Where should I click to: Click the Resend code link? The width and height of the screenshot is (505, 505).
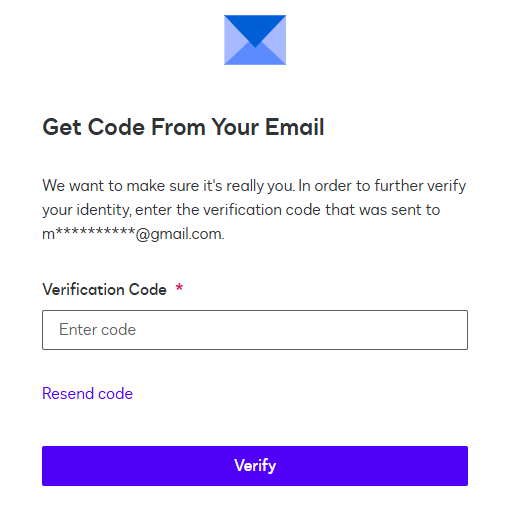tap(87, 394)
